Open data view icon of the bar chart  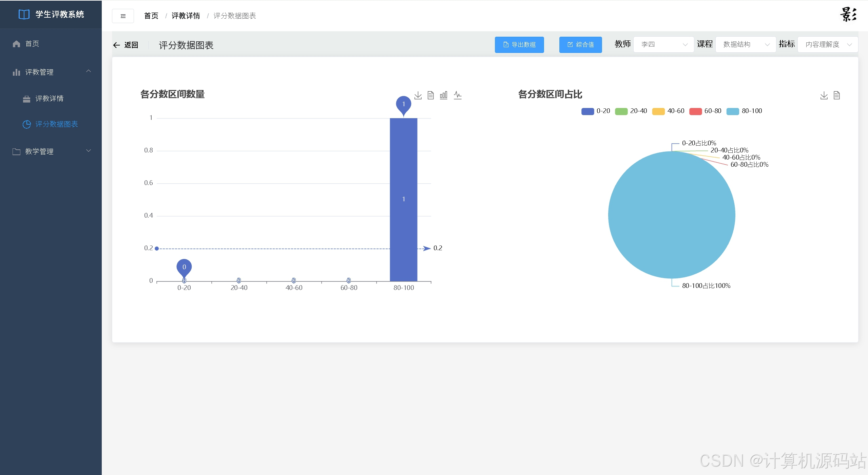(431, 95)
